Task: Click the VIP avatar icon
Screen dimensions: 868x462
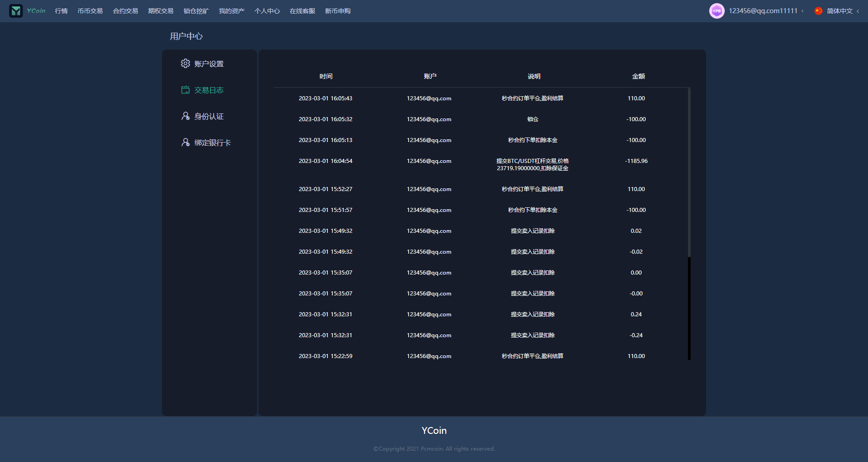Action: pyautogui.click(x=717, y=11)
